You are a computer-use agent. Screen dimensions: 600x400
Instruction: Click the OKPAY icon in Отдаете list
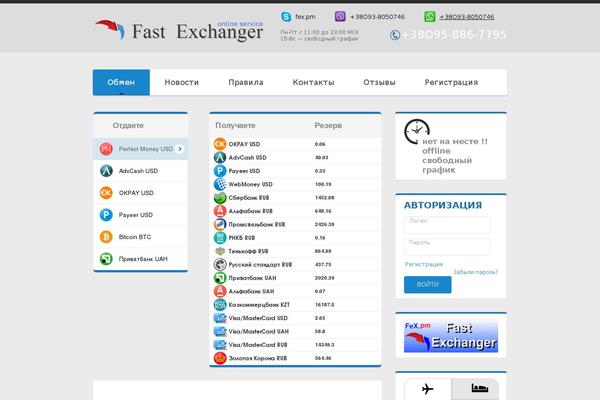click(x=106, y=193)
